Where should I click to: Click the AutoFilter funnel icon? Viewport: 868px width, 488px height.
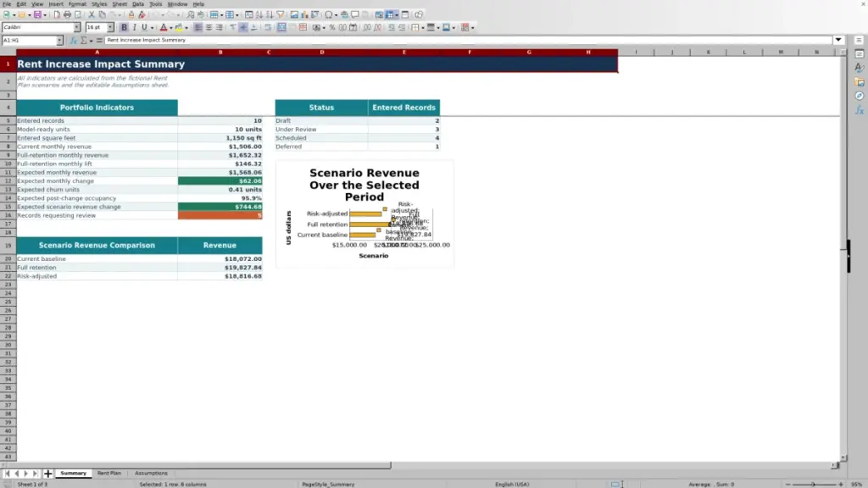(280, 15)
